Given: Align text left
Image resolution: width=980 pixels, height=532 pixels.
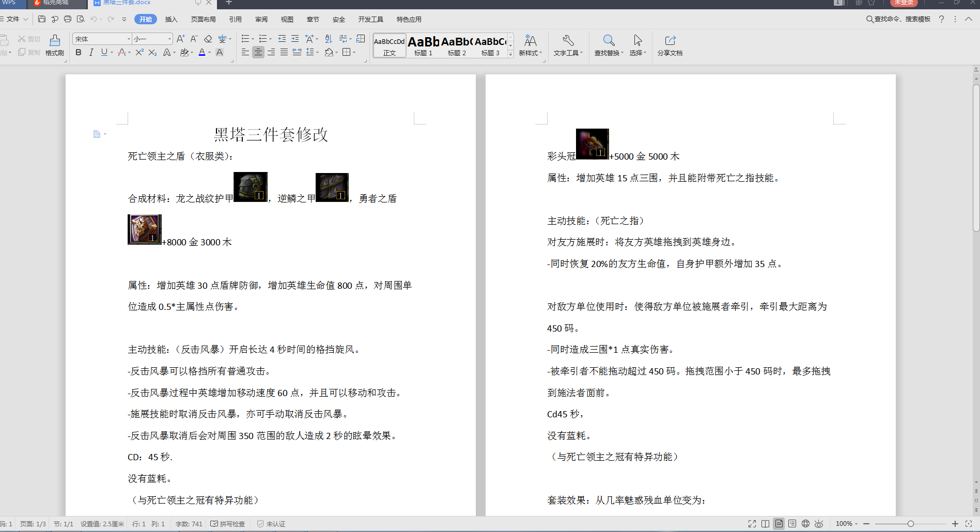Looking at the screenshot, I should (245, 52).
